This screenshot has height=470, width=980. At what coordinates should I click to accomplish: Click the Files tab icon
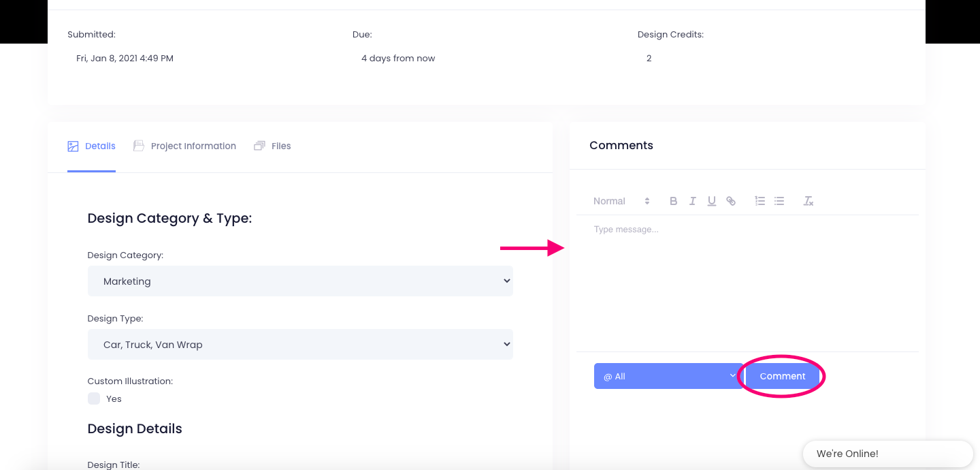pos(259,146)
